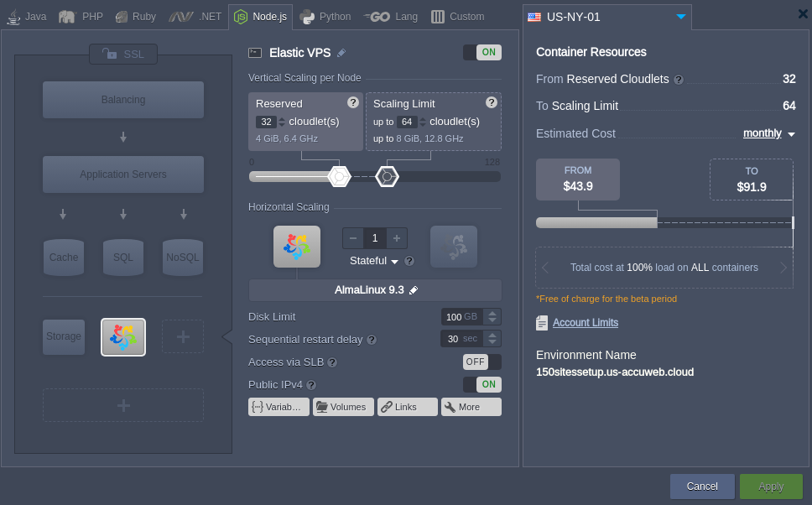Open the Account Limits link
The width and height of the screenshot is (812, 505).
point(586,323)
